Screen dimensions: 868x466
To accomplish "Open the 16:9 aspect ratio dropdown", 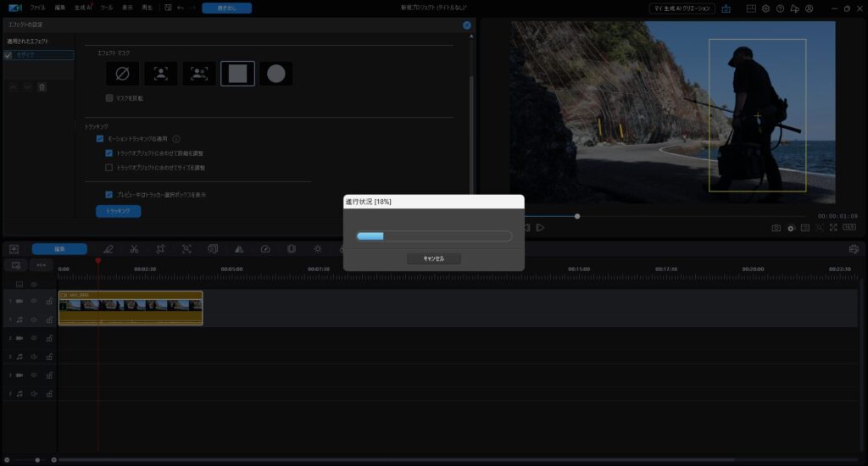I will pos(849,228).
